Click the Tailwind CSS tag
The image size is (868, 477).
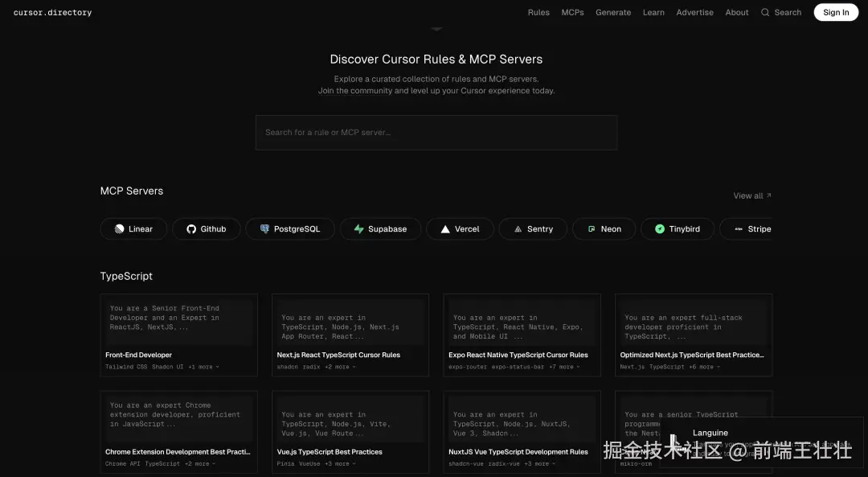coord(126,367)
